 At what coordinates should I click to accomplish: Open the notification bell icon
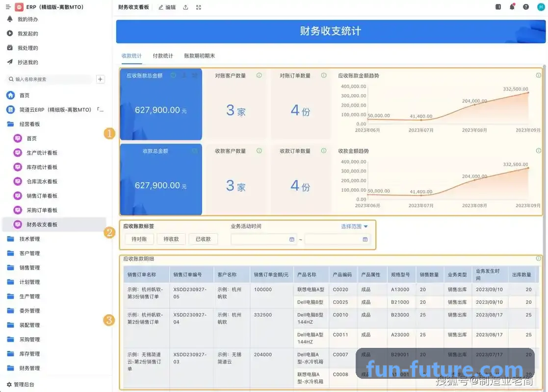point(512,7)
